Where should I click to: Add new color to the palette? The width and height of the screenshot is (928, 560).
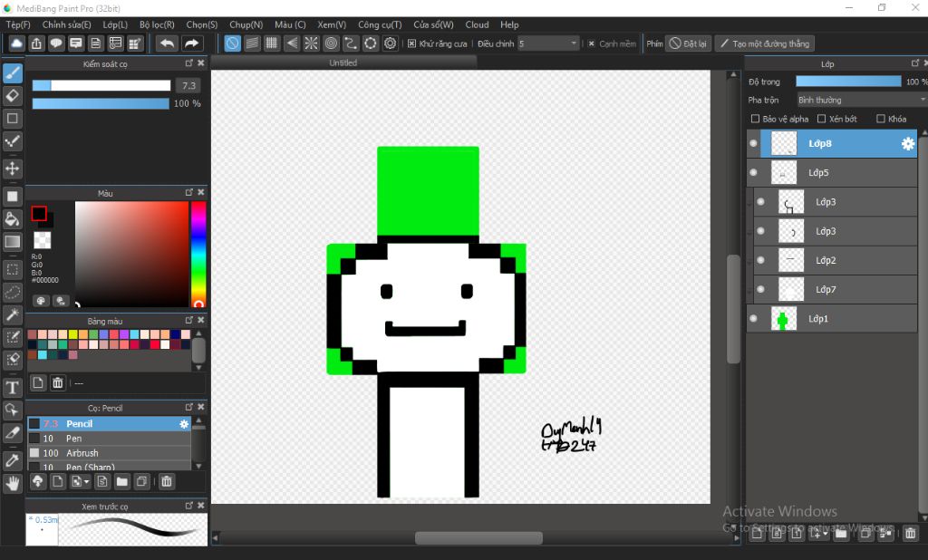click(x=38, y=383)
